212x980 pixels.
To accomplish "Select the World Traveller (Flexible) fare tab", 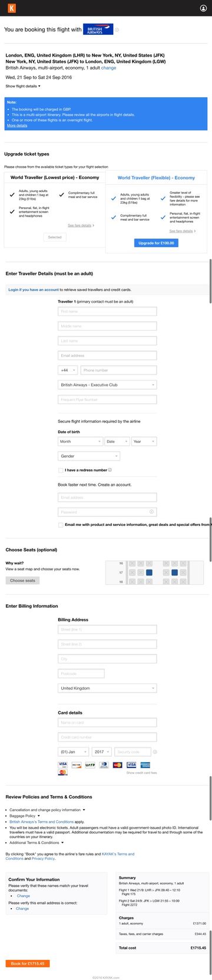I will point(156,177).
